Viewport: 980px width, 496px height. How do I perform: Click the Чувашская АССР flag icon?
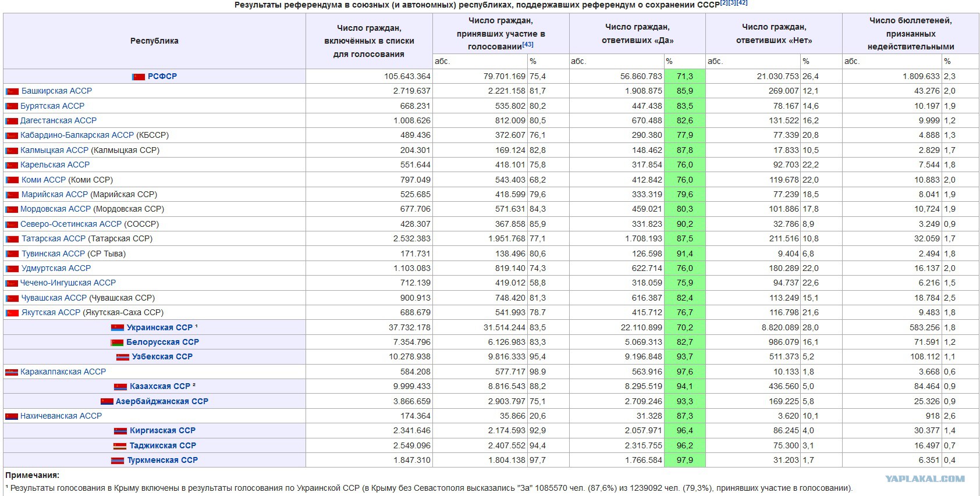(x=12, y=298)
